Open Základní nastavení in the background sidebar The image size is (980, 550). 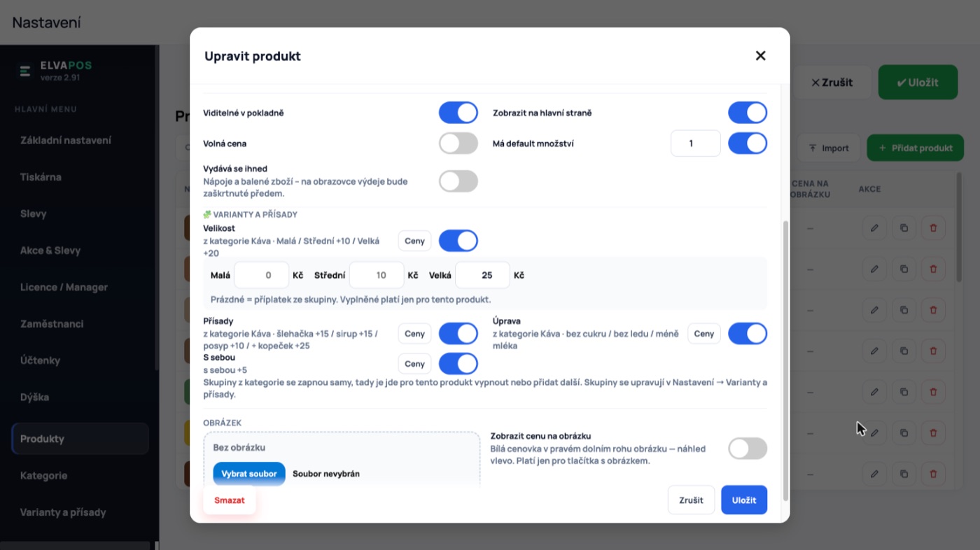[66, 140]
